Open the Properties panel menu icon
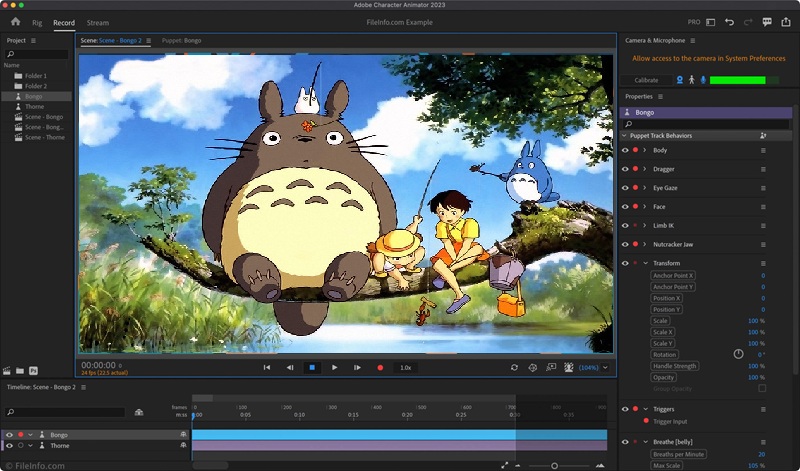 (x=660, y=97)
